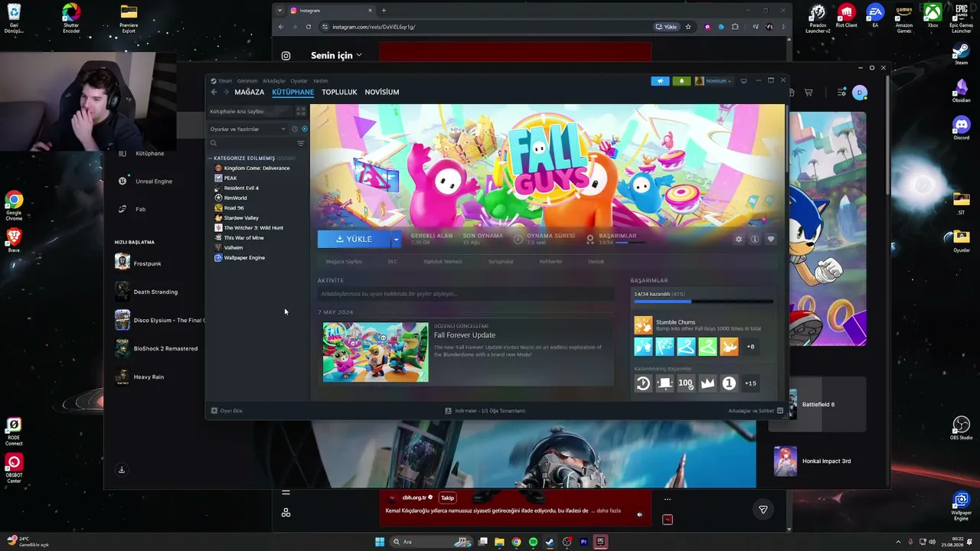Screen dimensions: 980x551
Task: Go back with Steam's back arrow
Action: point(214,92)
